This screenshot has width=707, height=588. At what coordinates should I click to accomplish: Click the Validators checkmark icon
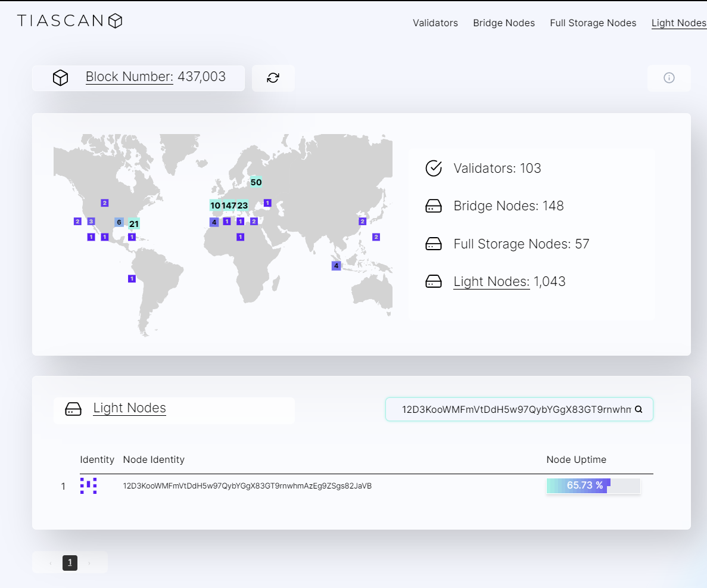click(x=434, y=168)
